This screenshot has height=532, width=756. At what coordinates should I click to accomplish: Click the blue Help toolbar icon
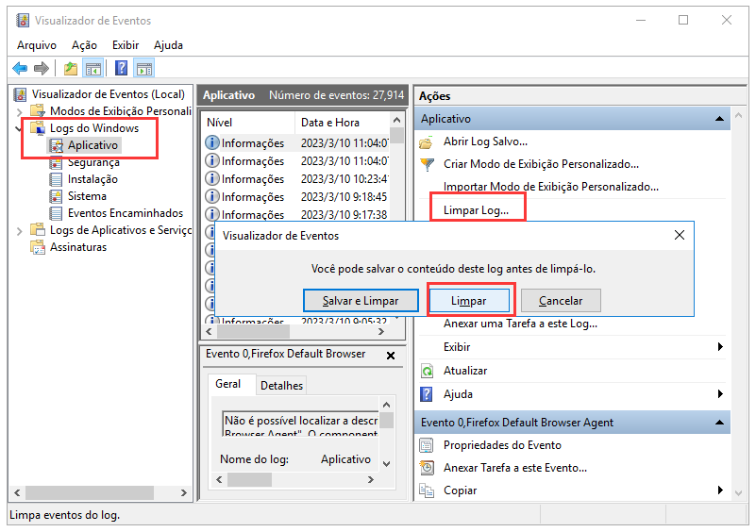[121, 68]
